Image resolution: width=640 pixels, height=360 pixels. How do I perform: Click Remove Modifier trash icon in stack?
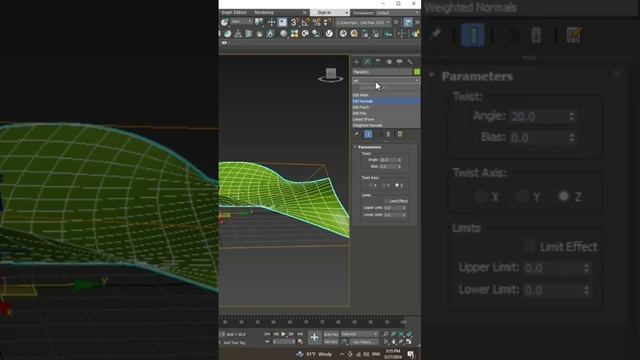coord(388,134)
